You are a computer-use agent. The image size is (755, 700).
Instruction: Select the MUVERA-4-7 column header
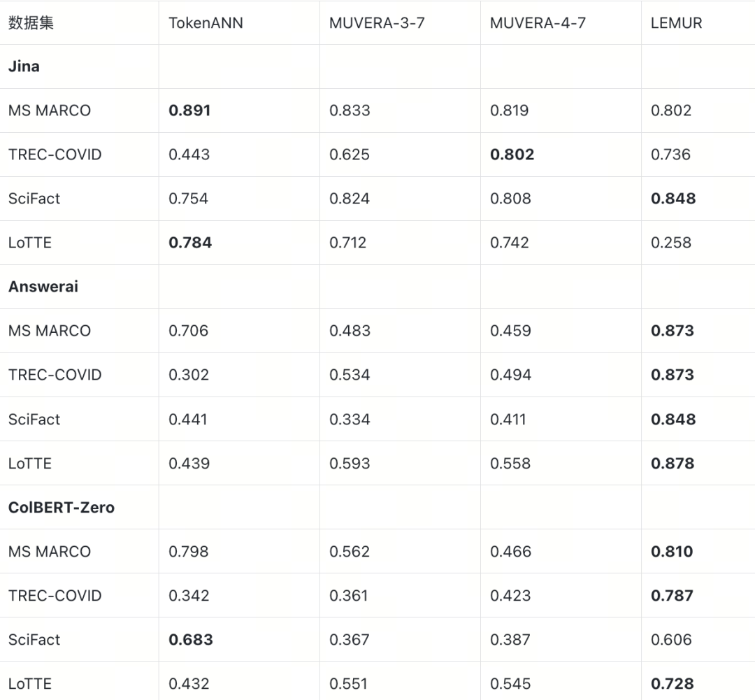click(538, 22)
